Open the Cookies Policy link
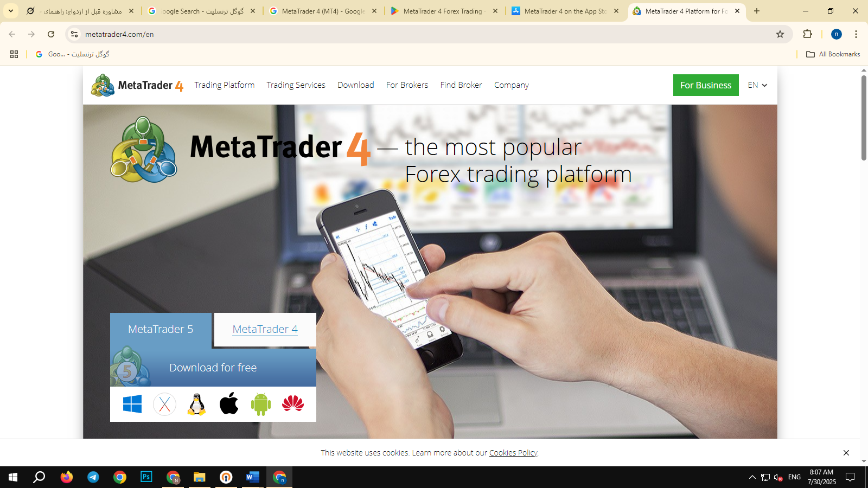868x488 pixels. coord(513,453)
